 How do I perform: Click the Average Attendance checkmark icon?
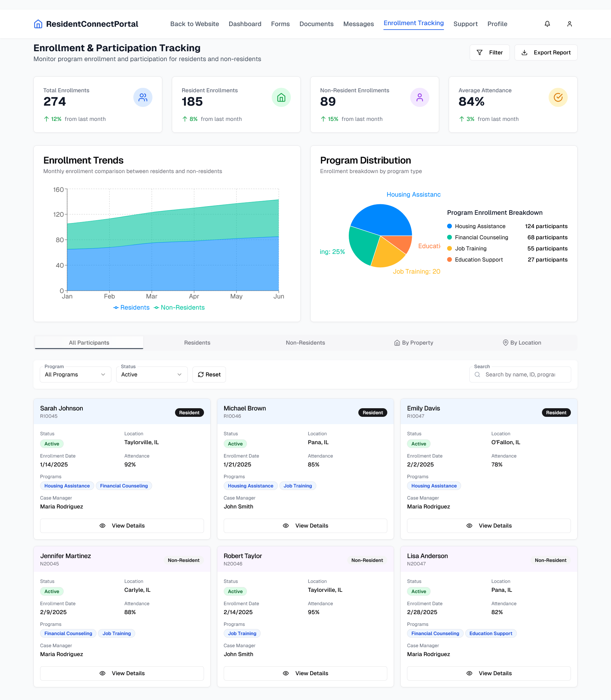click(x=558, y=97)
